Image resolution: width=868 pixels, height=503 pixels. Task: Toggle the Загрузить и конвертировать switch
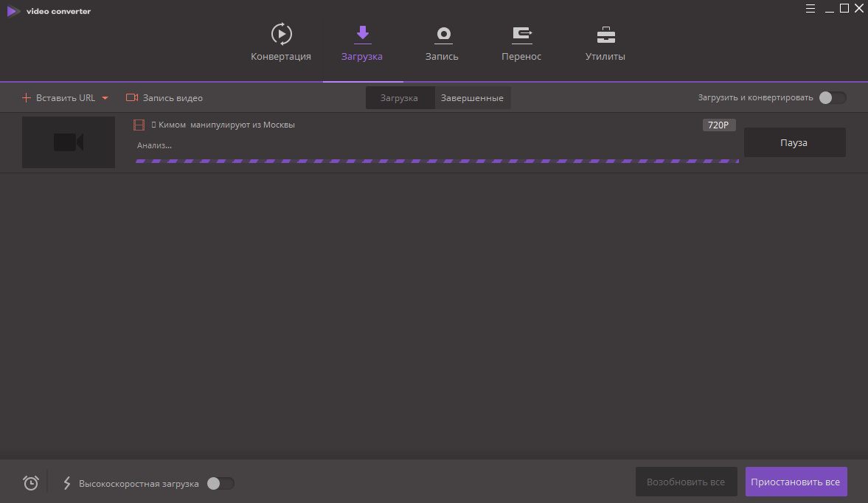click(833, 97)
